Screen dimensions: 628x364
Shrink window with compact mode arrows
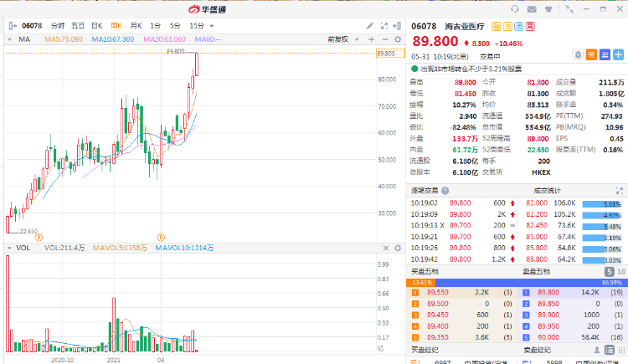569,9
